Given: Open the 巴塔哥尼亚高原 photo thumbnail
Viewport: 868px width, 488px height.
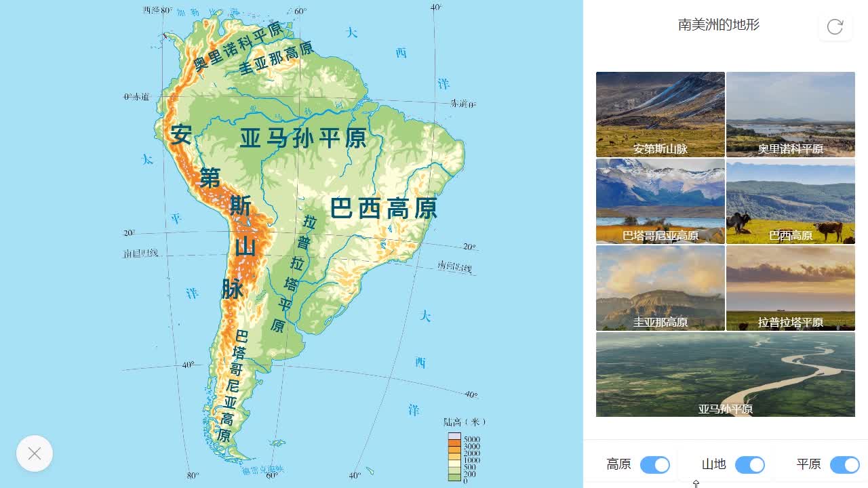Looking at the screenshot, I should [660, 201].
